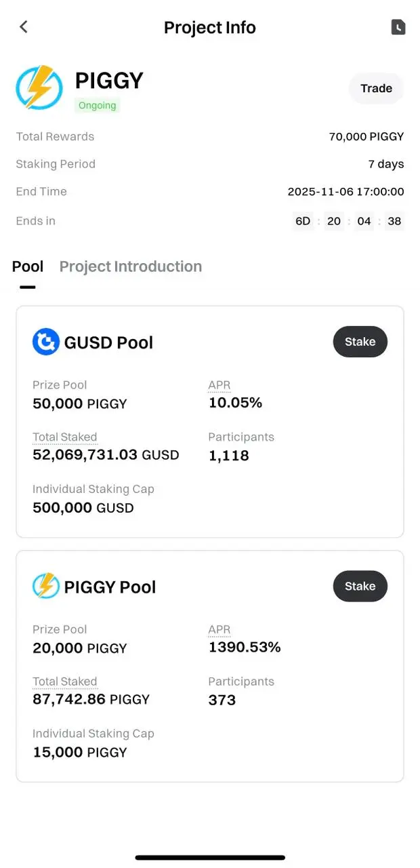Tap the Ongoing status badge

click(98, 106)
